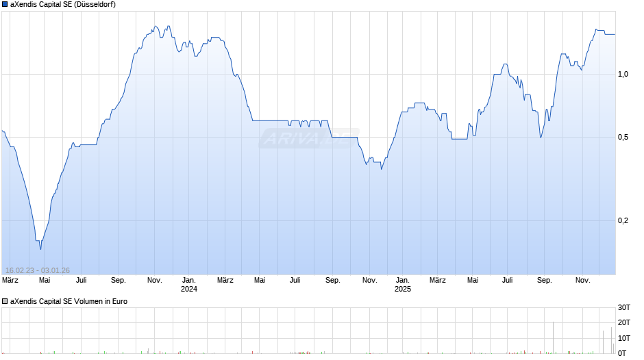Click the last 'Nov.' label on the time axis

pyautogui.click(x=582, y=281)
